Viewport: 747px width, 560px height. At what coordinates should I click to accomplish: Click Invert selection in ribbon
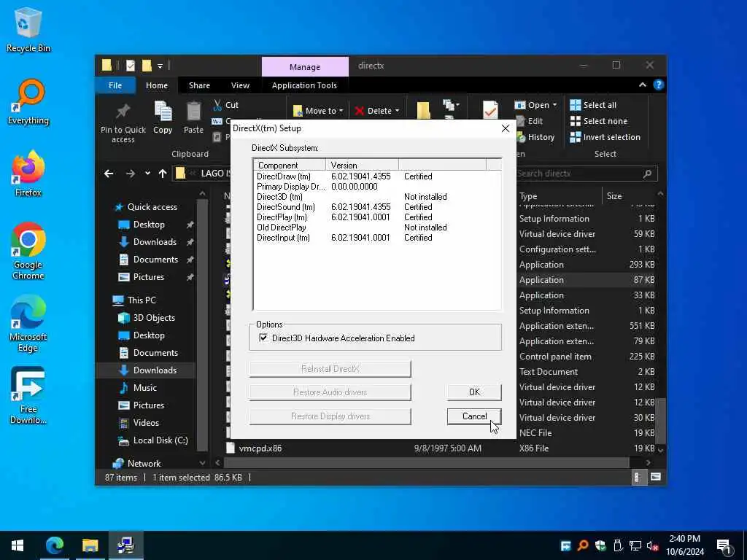pos(605,137)
